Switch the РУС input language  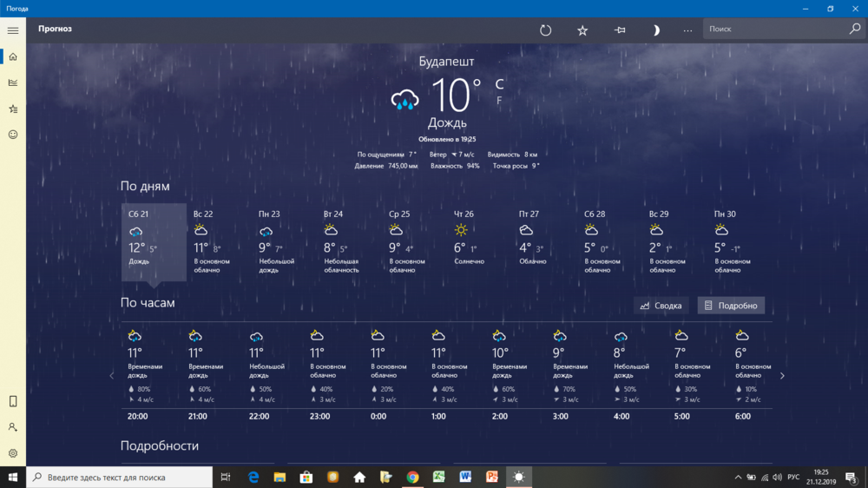(x=794, y=477)
